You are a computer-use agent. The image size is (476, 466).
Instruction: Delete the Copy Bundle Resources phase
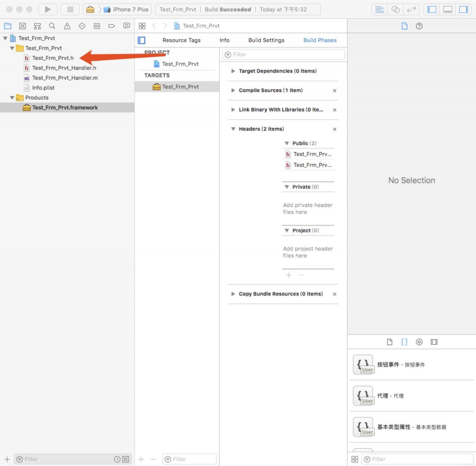click(x=335, y=294)
